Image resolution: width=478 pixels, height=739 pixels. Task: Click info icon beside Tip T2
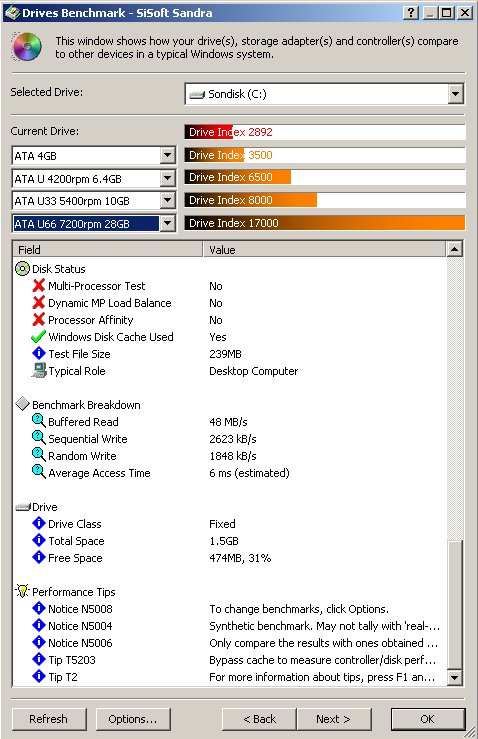(39, 676)
